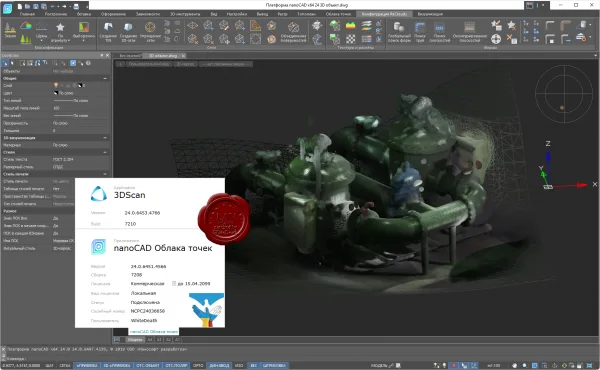Click the Оконтуривание плоскостей tool
600x370 pixels.
[x=470, y=32]
